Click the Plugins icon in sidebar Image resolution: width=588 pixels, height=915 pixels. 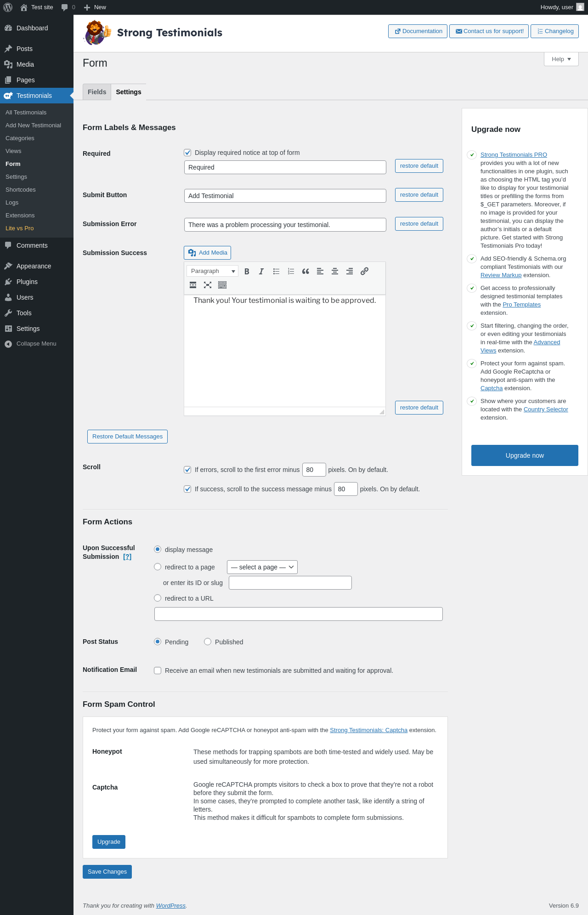(8, 282)
